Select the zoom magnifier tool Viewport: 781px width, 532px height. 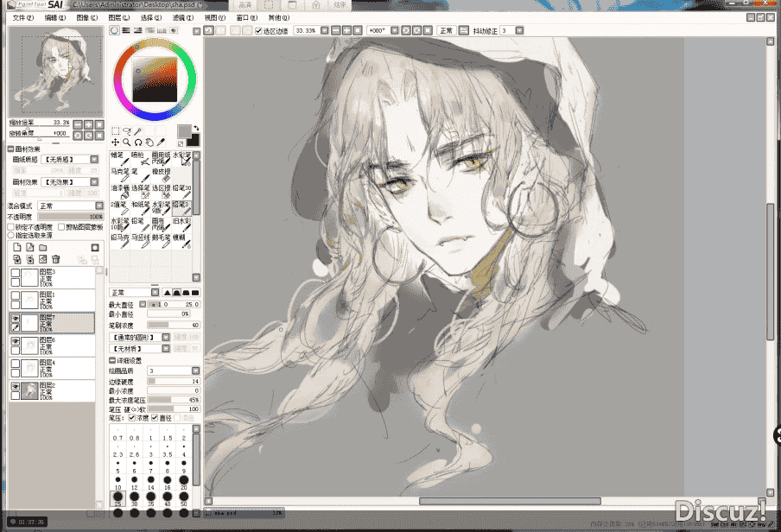pyautogui.click(x=126, y=142)
